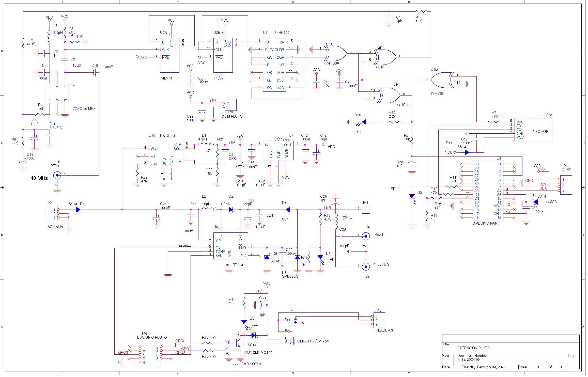
Task: Select the C32 100µF capacitor symbol
Action: tap(202, 112)
